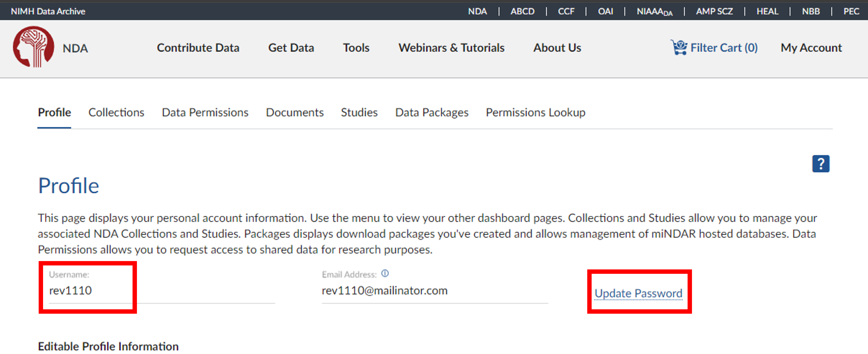Open the Permissions Lookup tab

[535, 112]
